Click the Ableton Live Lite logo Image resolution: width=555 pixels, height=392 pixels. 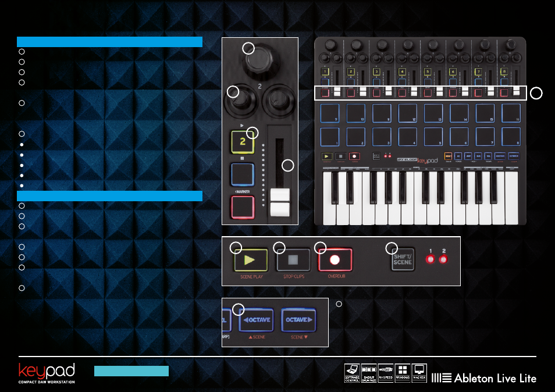(x=484, y=378)
